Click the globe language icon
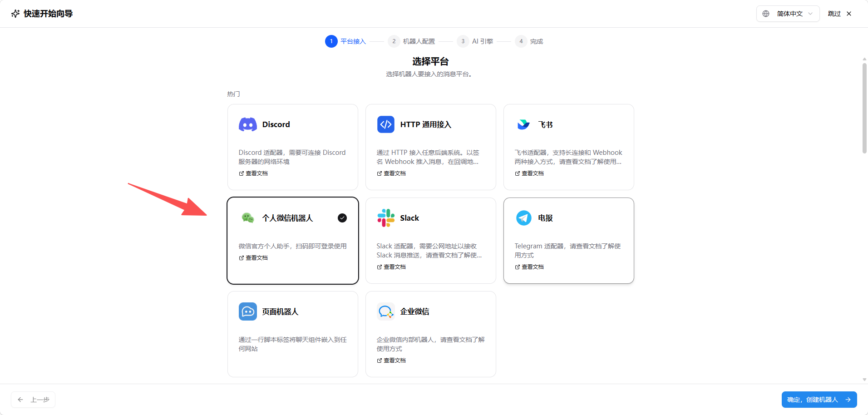The image size is (868, 415). (766, 14)
